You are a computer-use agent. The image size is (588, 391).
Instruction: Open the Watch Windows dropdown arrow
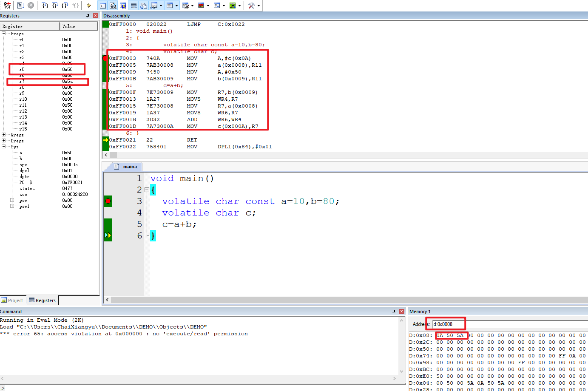tap(161, 6)
